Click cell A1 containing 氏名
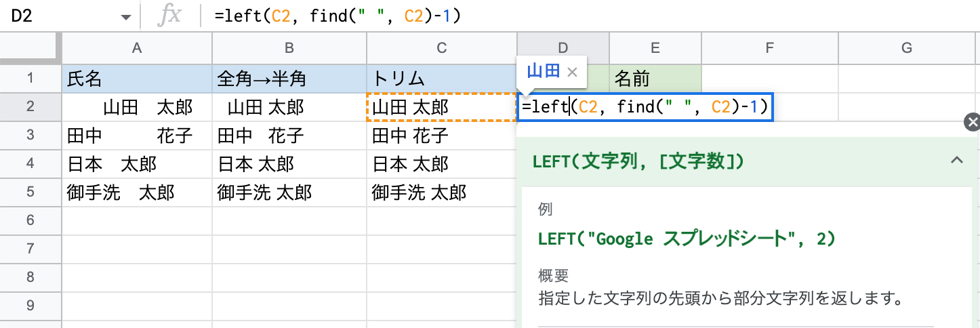The height and width of the screenshot is (328, 980). coord(137,79)
